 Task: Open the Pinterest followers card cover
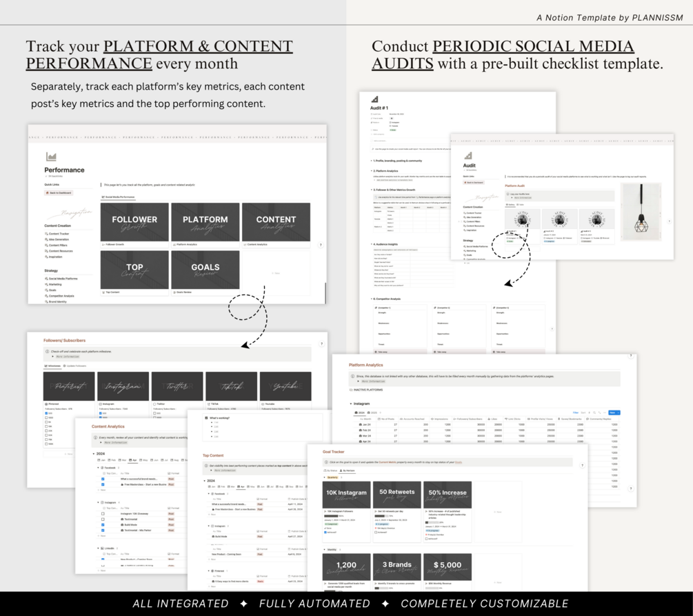tap(69, 386)
